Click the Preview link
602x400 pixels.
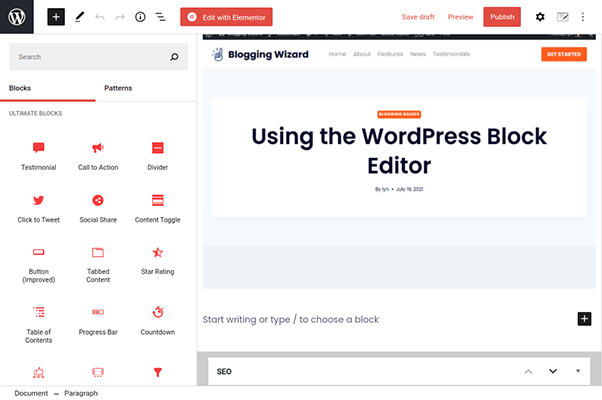(460, 17)
